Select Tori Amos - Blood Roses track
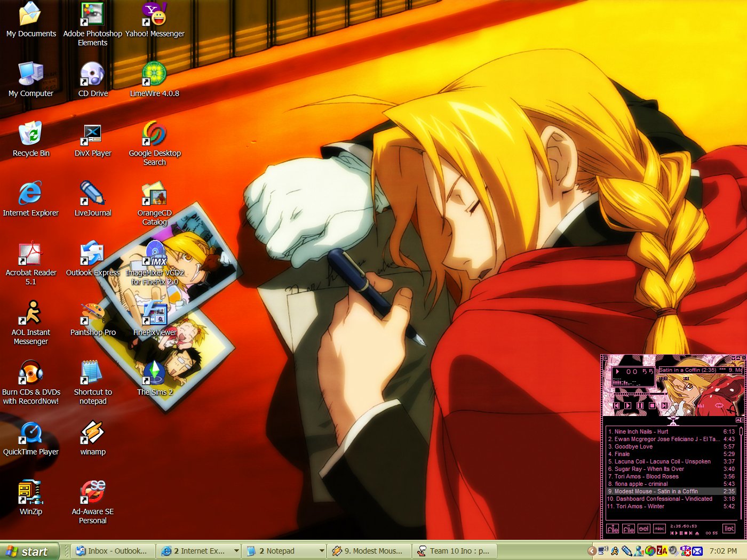747x560 pixels. (x=671, y=476)
